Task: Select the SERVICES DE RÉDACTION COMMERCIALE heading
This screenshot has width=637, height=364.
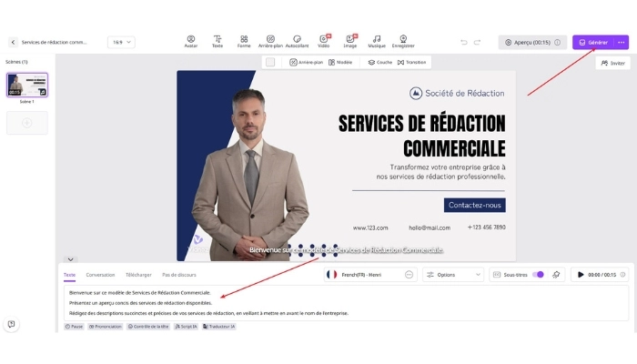Action: [x=421, y=136]
